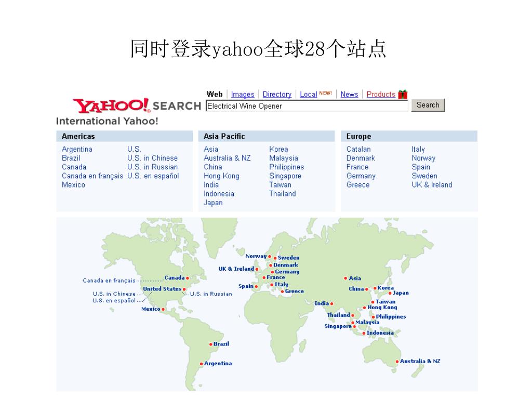This screenshot has width=532, height=399.
Task: Click Sweden label on the map
Action: point(289,258)
